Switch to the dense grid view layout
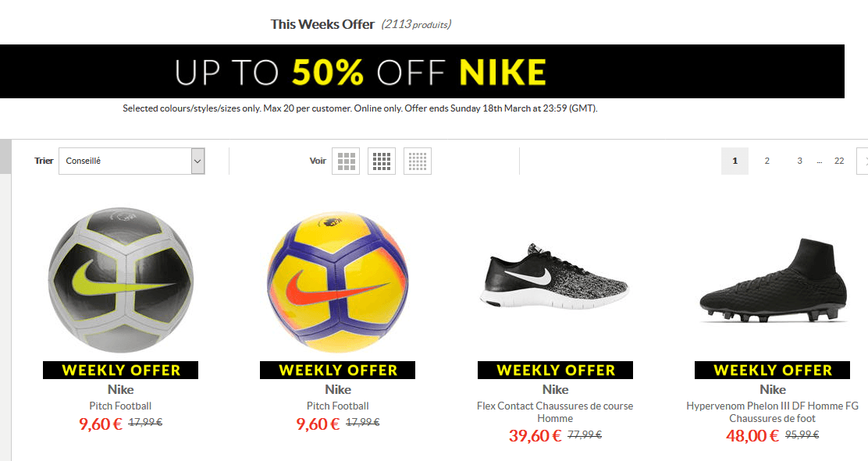This screenshot has height=461, width=868. (x=381, y=161)
